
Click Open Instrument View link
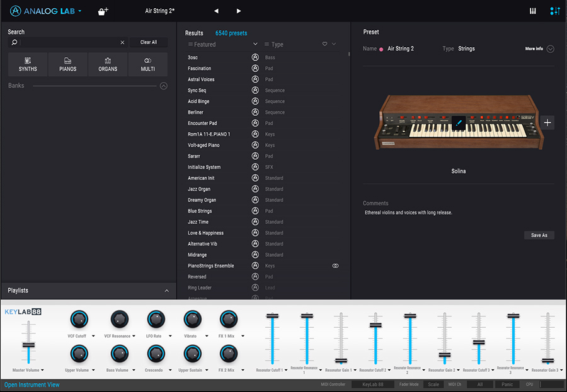(32, 385)
